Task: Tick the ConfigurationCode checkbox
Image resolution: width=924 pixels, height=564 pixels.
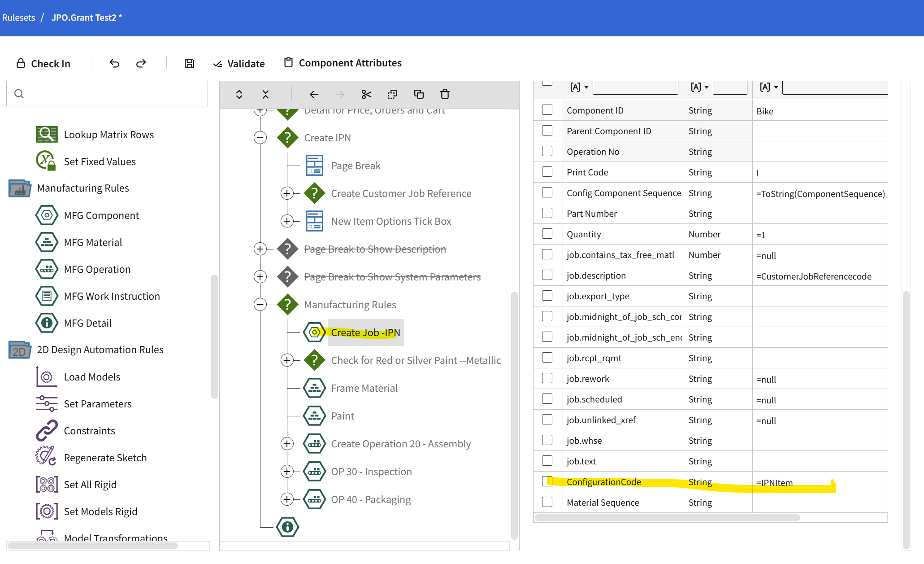Action: [x=547, y=481]
